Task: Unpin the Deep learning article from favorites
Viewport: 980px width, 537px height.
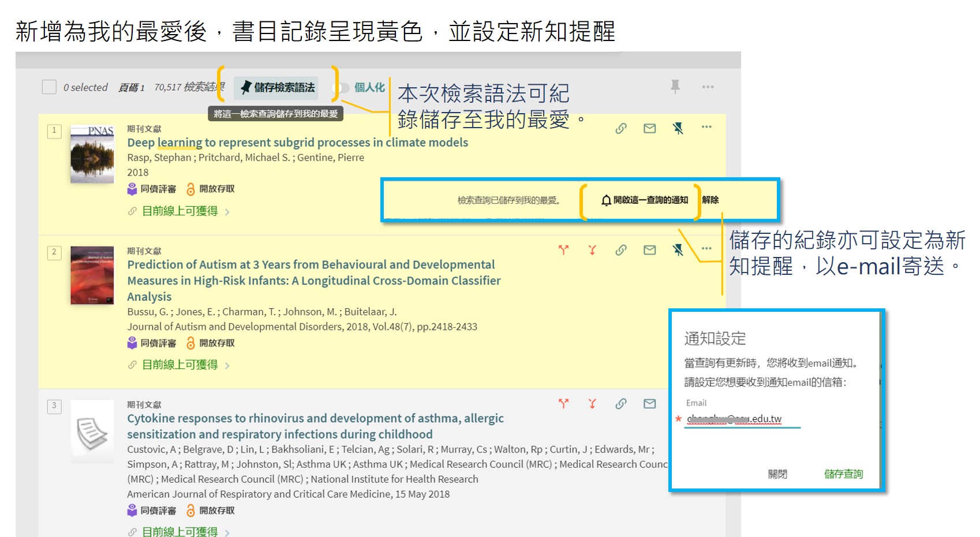Action: click(x=678, y=128)
